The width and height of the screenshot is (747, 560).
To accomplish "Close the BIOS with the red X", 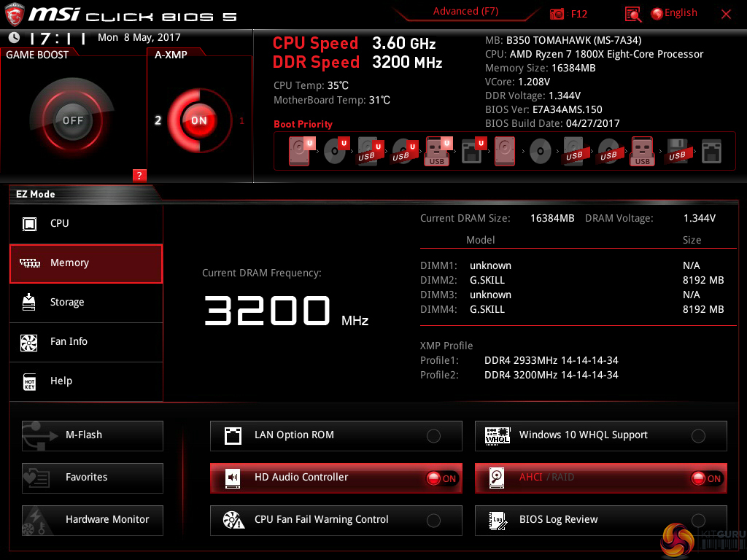I will 726,15.
